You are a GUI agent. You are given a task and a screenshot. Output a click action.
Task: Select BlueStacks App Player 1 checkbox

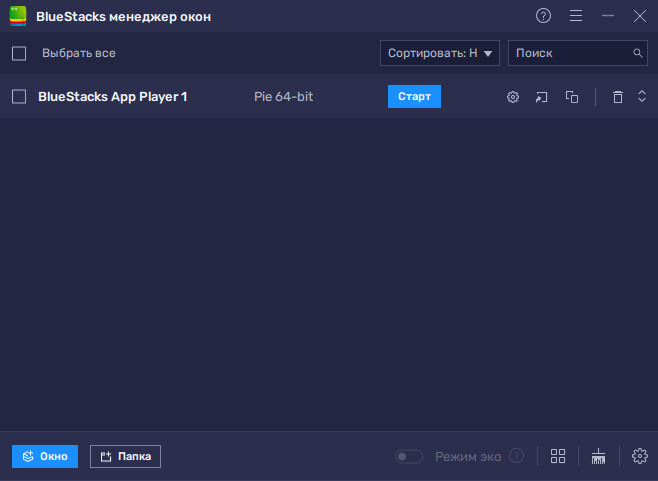tap(19, 97)
